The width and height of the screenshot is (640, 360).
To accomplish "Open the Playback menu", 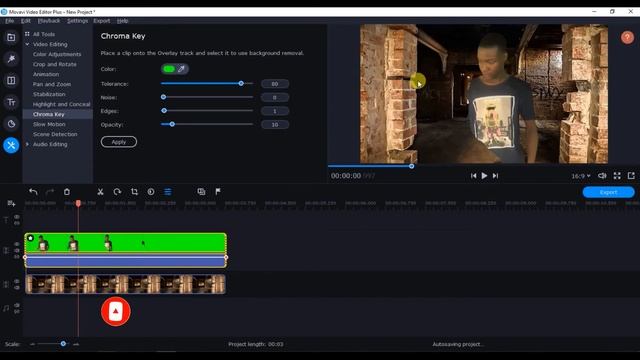I will [49, 21].
